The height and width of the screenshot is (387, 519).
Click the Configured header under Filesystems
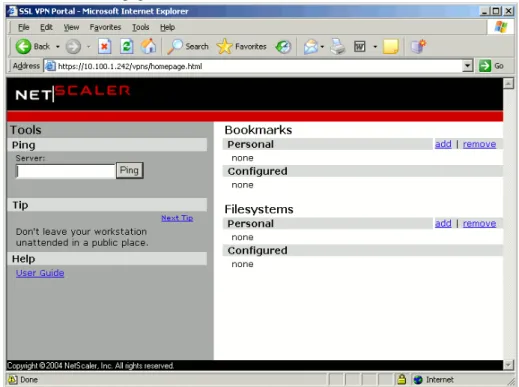click(x=362, y=250)
